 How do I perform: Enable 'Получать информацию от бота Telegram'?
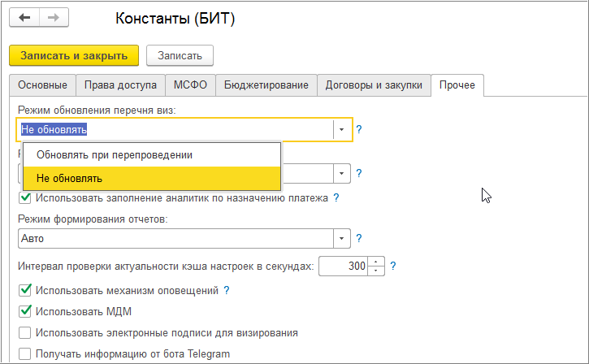click(25, 353)
